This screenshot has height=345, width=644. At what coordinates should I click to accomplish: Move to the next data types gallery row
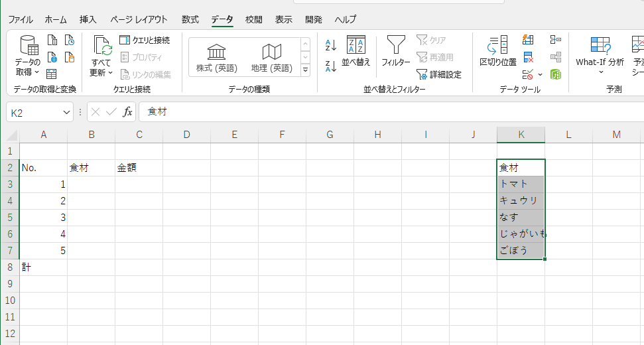(x=305, y=56)
